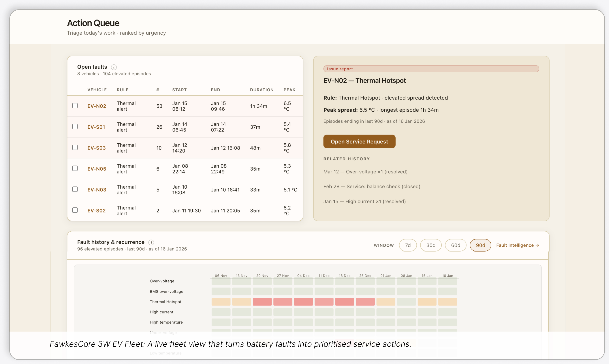Select the EV-S03 row checkbox
The height and width of the screenshot is (364, 609).
(75, 147)
